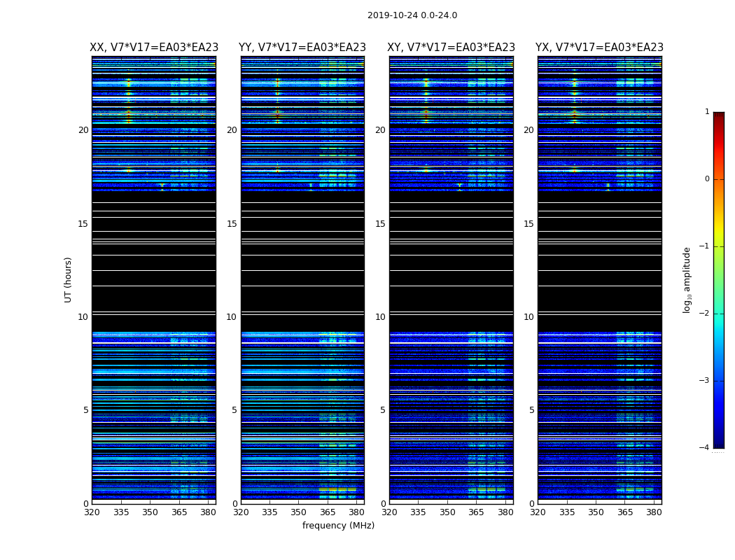Click the dark blue bottom of colorbar
The width and height of the screenshot is (735, 560).
pyautogui.click(x=719, y=444)
